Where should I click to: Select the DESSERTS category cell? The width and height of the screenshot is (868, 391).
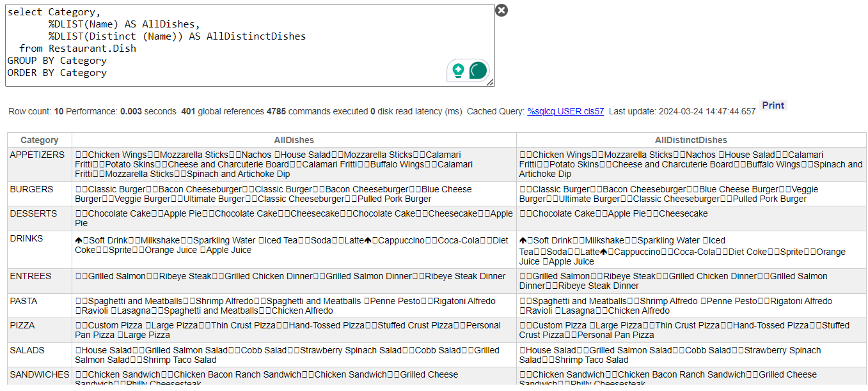coord(33,214)
